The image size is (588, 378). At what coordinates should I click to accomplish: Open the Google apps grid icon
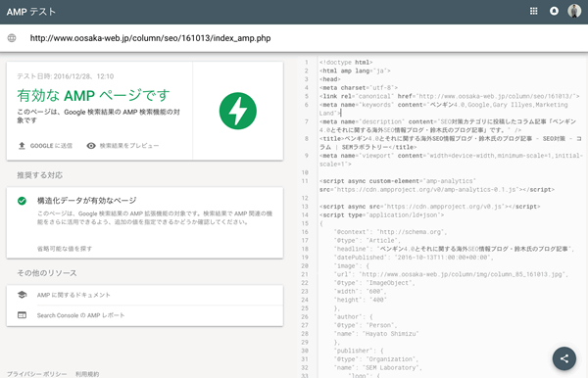point(534,11)
